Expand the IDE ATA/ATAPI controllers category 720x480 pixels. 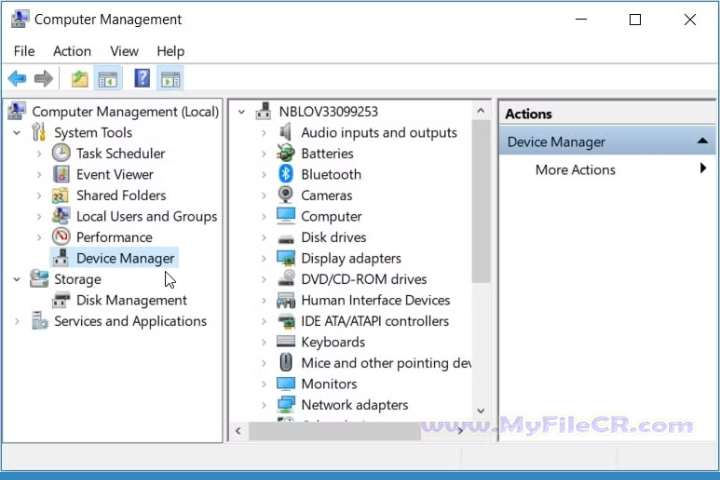tap(264, 321)
